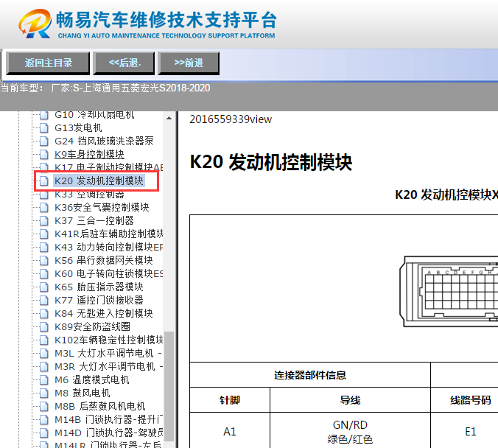
Task: Click the document icon beside M8B 后蒸鼓风机电机
Action: pos(44,407)
